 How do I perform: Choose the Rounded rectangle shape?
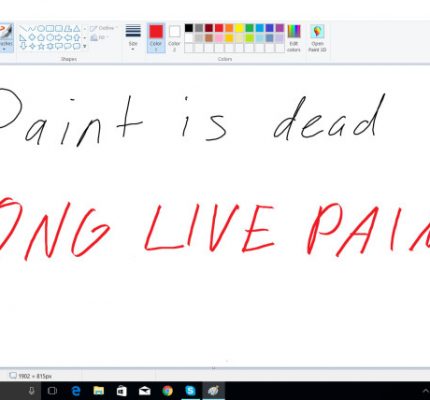pos(59,29)
